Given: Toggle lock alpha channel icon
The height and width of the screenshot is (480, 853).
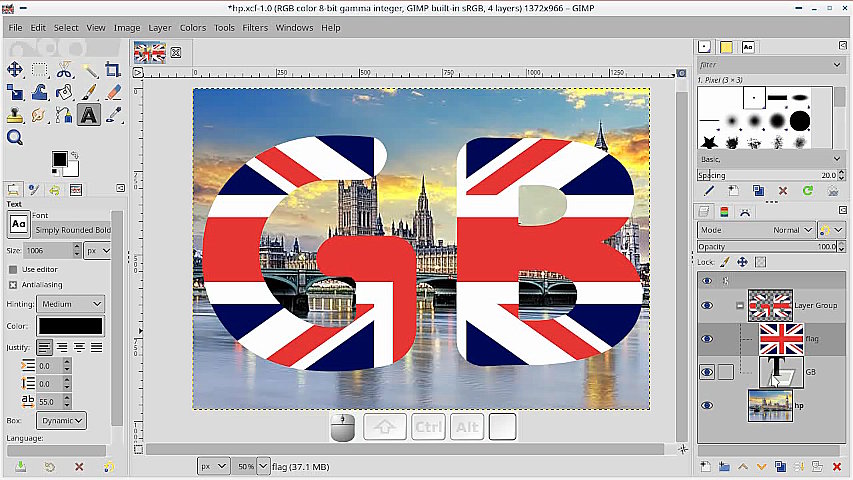Looking at the screenshot, I should (x=761, y=262).
